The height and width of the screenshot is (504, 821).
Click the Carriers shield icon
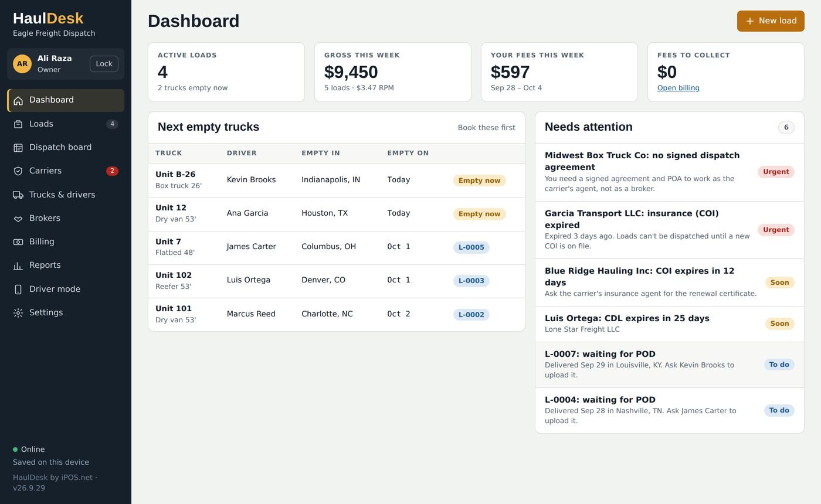(18, 171)
